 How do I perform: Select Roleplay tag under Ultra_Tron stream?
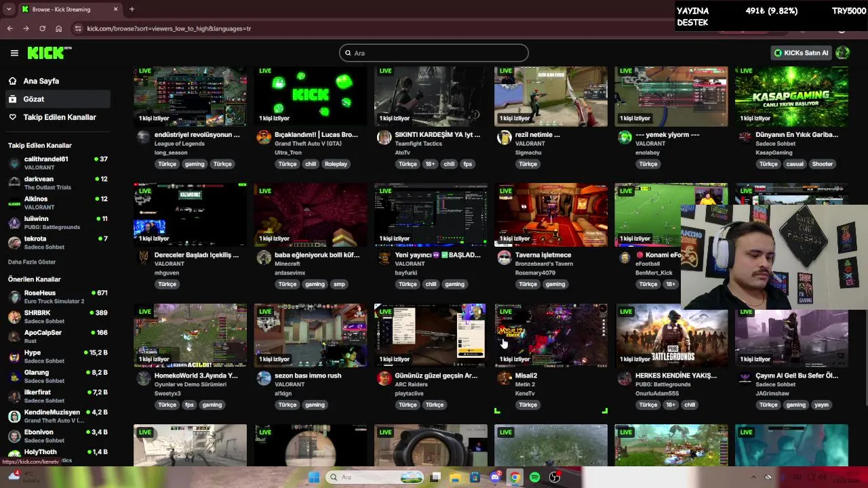(x=336, y=164)
